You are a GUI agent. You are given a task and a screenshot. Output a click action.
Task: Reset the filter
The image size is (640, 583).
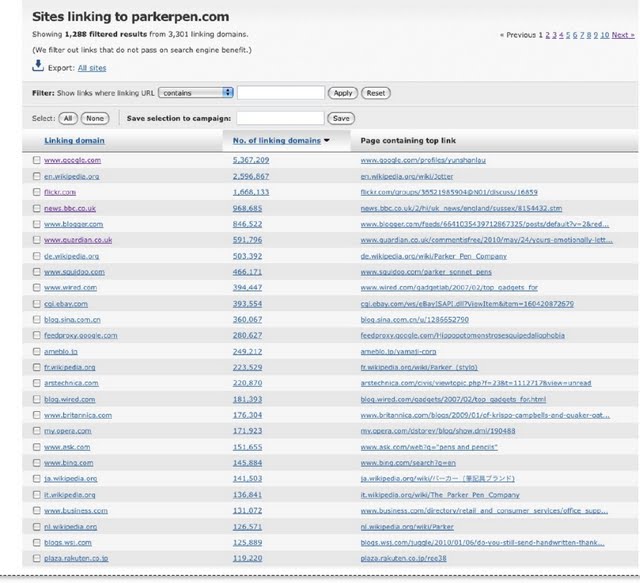376,93
